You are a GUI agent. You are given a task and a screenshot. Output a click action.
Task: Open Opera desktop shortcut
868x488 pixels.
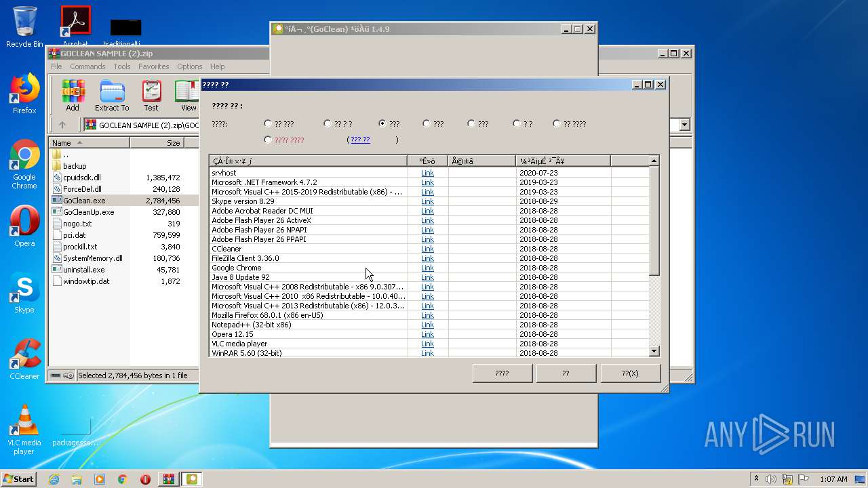(x=24, y=226)
